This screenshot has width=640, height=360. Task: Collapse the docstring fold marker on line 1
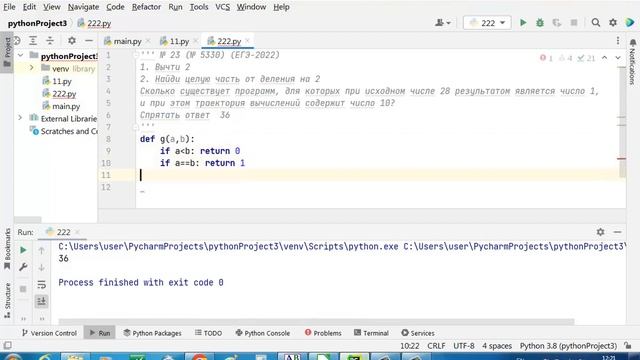(136, 55)
